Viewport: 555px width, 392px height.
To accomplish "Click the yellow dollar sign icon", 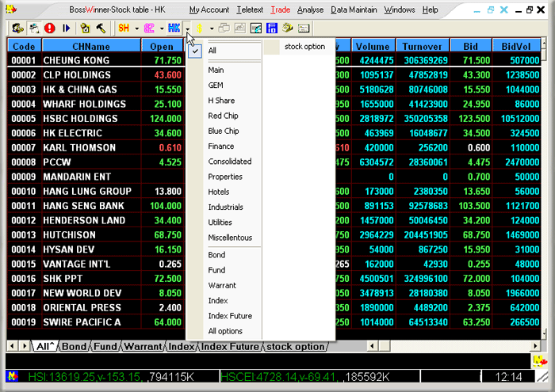I will [x=200, y=29].
